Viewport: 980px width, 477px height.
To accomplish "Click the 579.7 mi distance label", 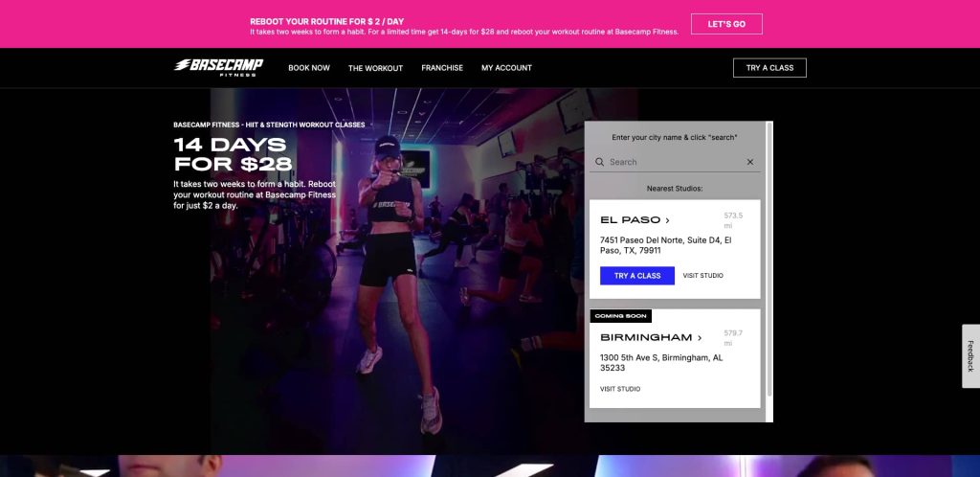I will pos(733,337).
